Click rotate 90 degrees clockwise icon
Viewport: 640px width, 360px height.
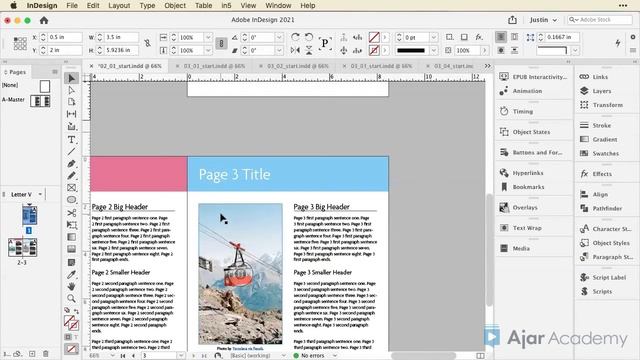pyautogui.click(x=295, y=37)
